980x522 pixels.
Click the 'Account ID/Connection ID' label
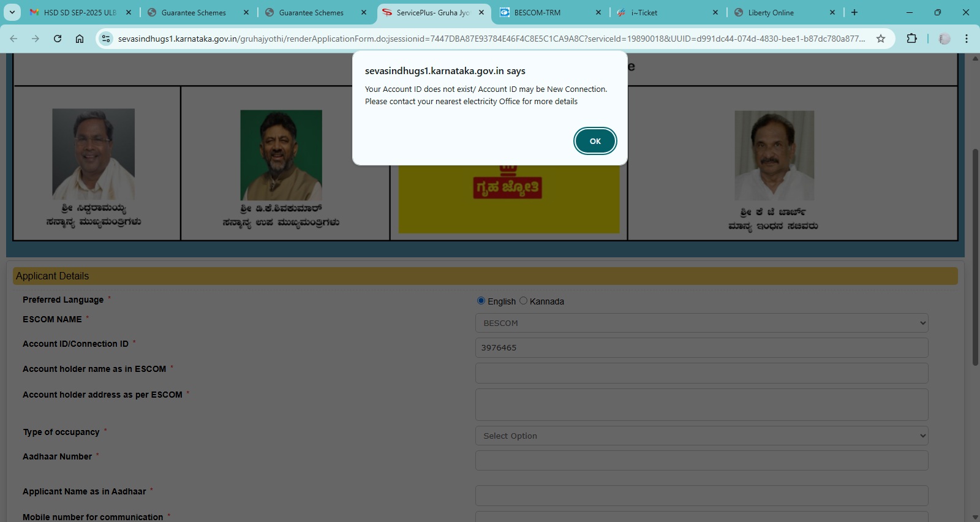point(75,344)
